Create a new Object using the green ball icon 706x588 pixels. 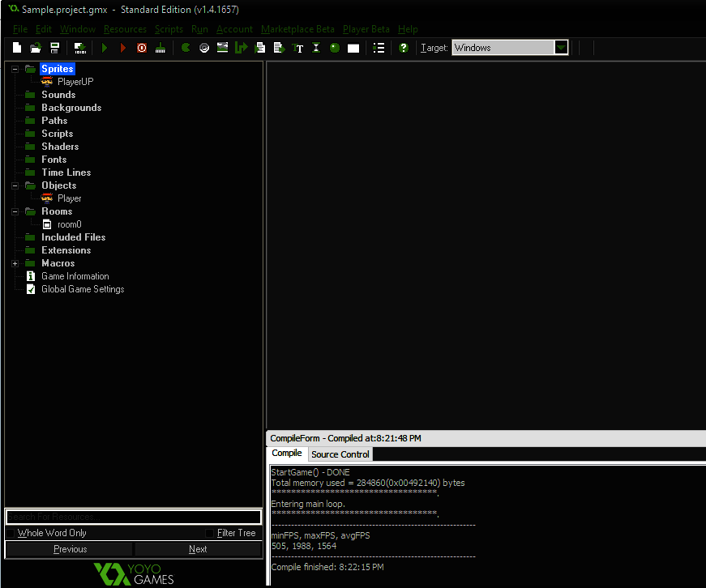pos(335,47)
